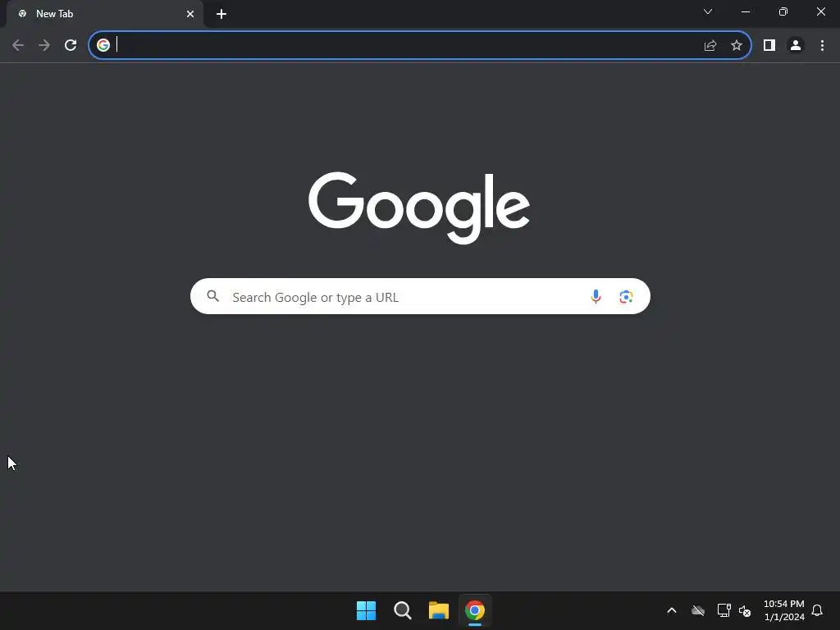840x630 pixels.
Task: Click the Google logo
Action: click(419, 208)
